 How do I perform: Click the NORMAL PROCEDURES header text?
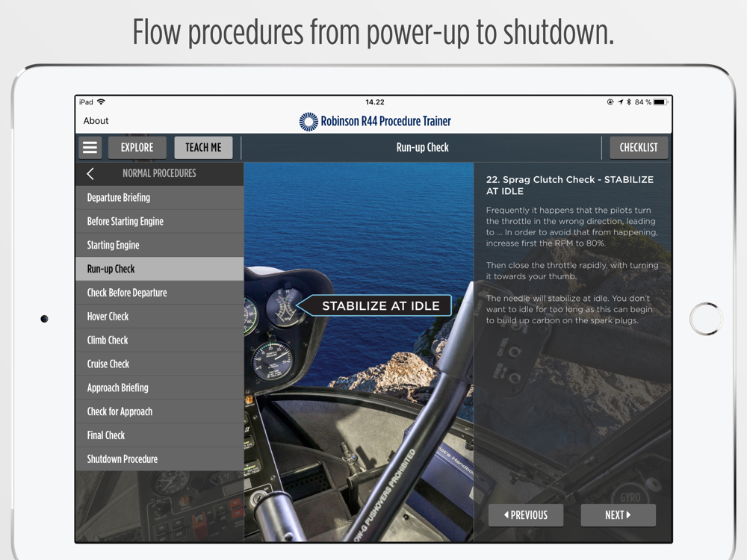pyautogui.click(x=159, y=173)
